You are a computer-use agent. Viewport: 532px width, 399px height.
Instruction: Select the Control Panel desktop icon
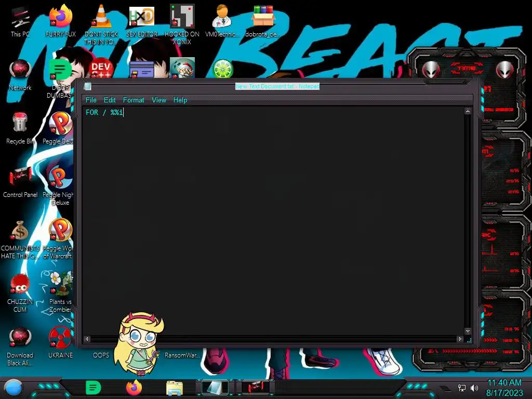point(20,182)
